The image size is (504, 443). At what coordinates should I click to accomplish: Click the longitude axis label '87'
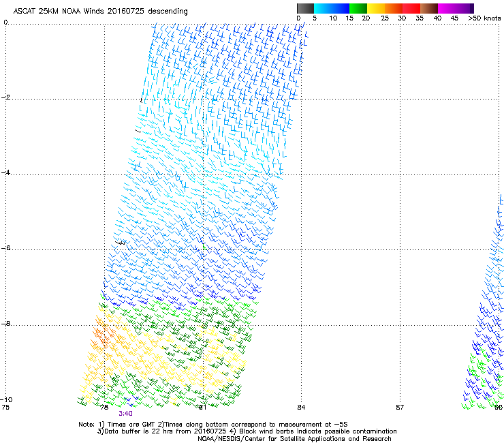(x=400, y=408)
